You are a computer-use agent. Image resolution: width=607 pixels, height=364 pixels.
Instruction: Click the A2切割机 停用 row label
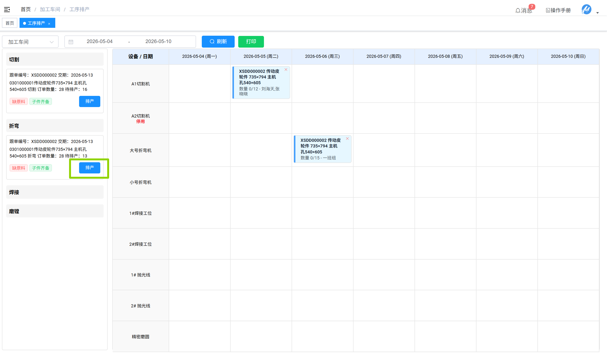tap(141, 118)
